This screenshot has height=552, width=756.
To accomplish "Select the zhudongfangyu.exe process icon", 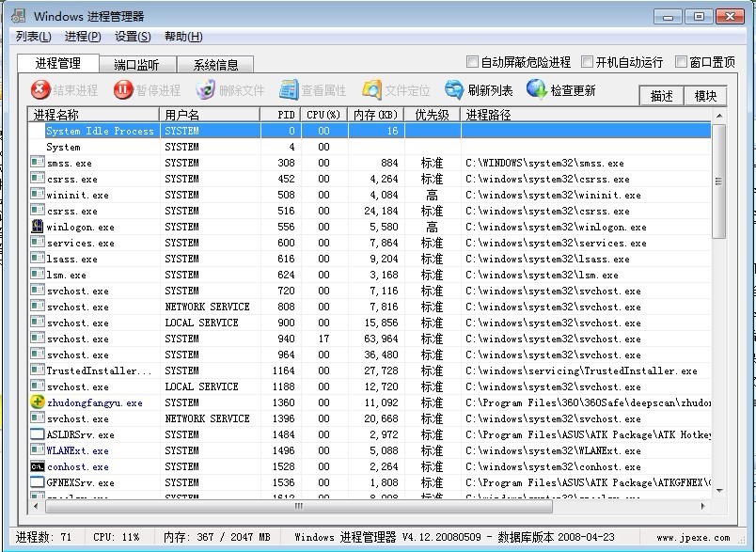I will (38, 402).
